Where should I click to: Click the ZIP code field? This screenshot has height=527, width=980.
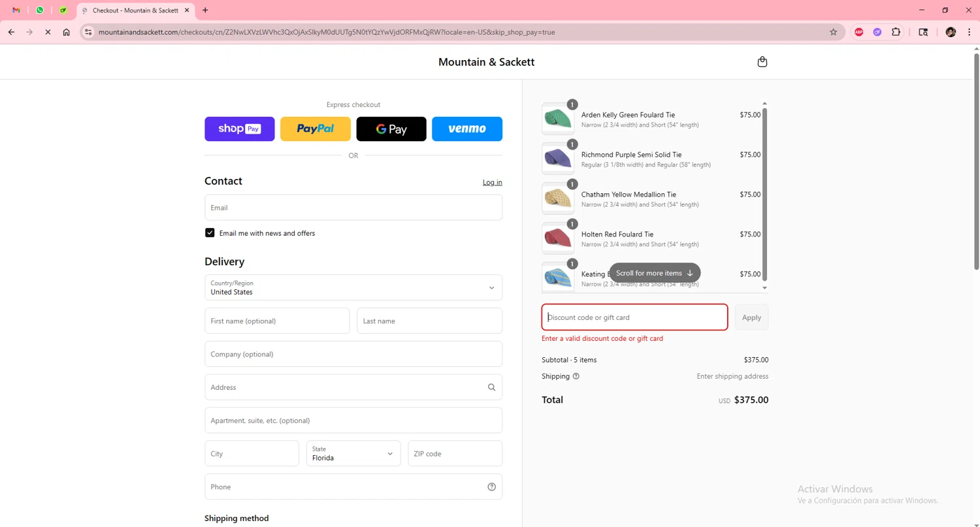455,453
